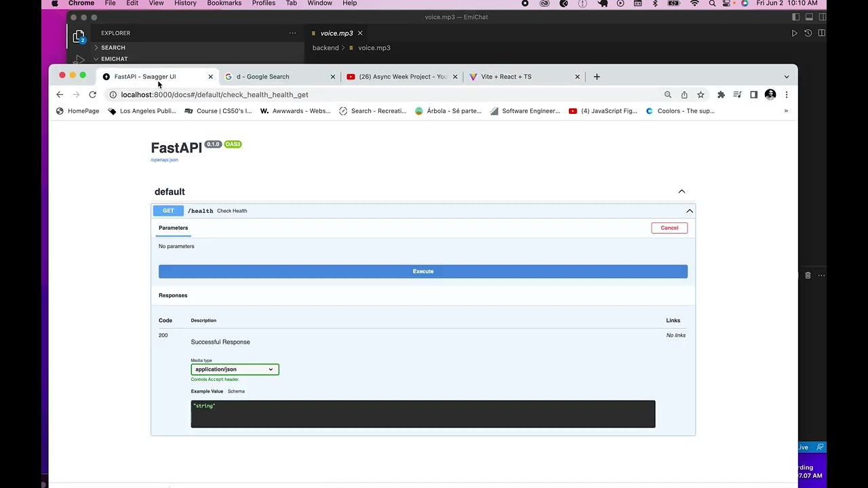Switch to Async Week Project YouTube tab
This screenshot has width=868, height=488.
coord(402,77)
